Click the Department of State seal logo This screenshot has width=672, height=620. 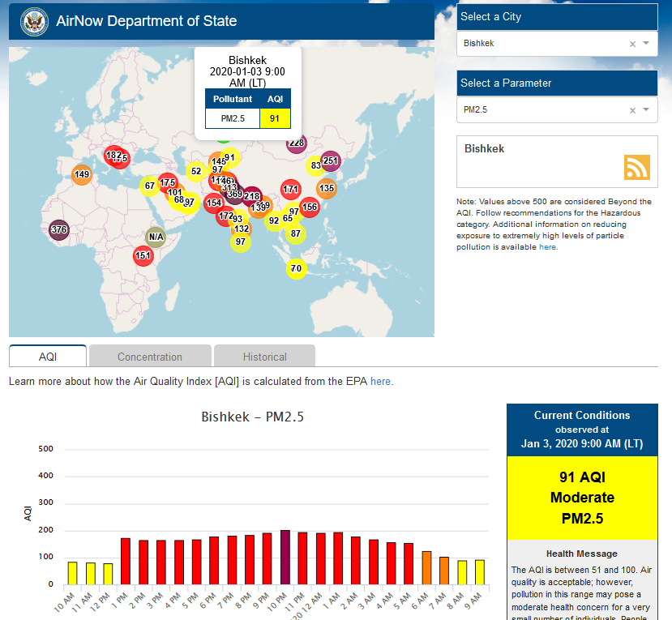coord(34,20)
